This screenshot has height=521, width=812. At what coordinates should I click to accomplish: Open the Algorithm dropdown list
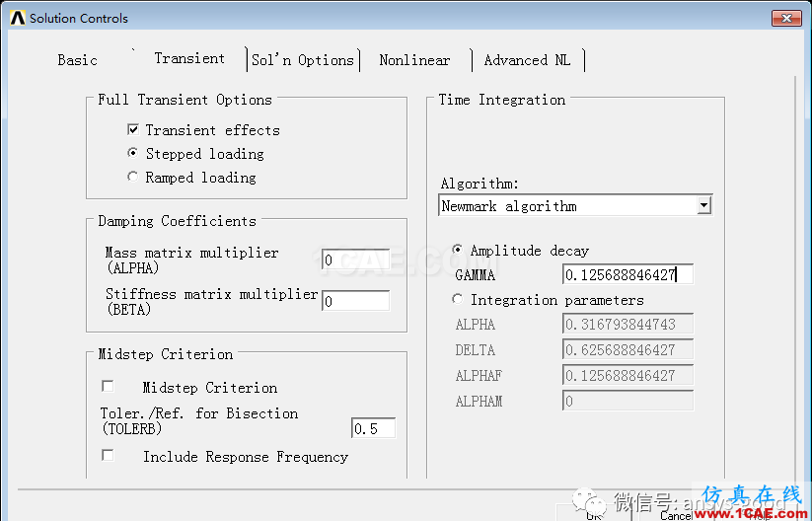coord(703,205)
